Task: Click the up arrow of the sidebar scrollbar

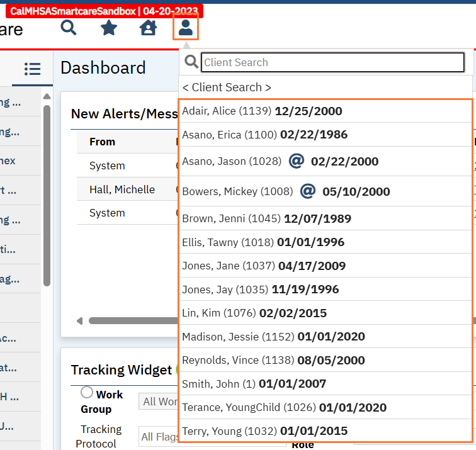Action: pyautogui.click(x=47, y=96)
